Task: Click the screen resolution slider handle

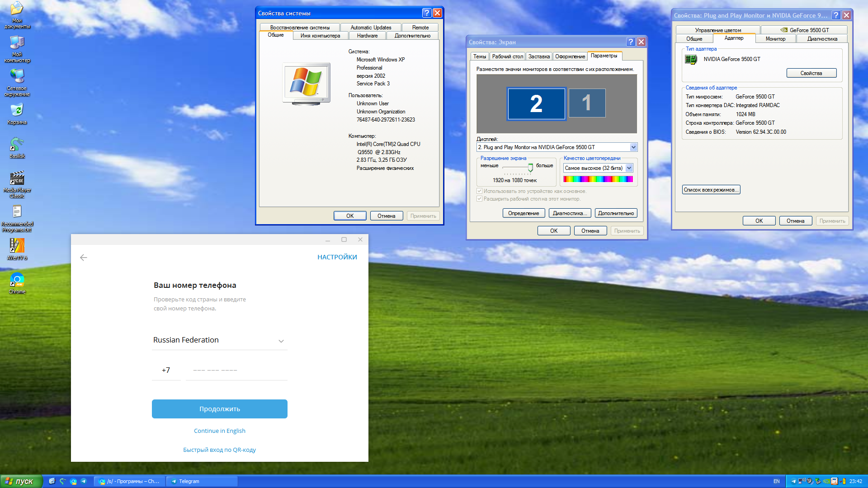Action: tap(530, 168)
